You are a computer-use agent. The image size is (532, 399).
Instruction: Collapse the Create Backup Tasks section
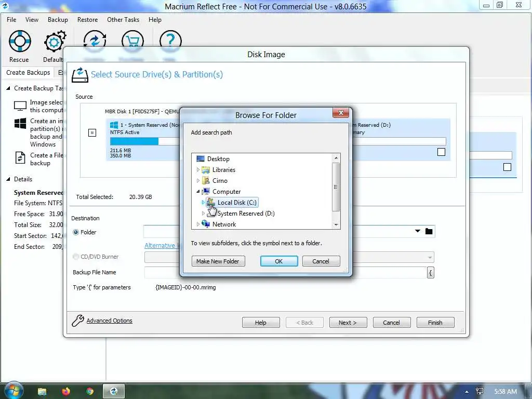[8, 88]
